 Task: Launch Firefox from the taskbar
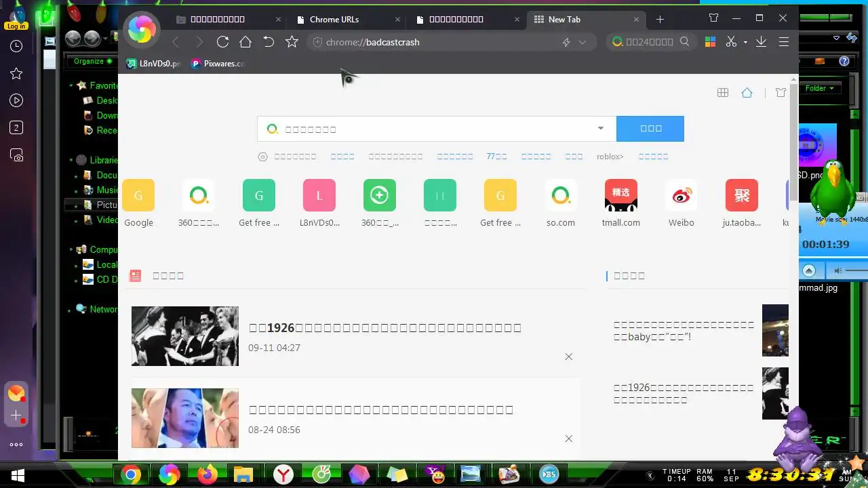click(x=208, y=474)
